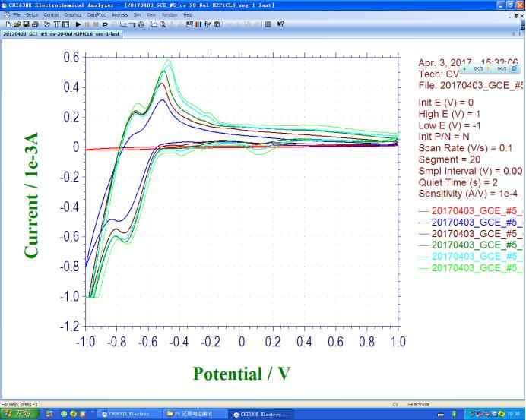
Task: Open the Control menu
Action: [x=52, y=14]
